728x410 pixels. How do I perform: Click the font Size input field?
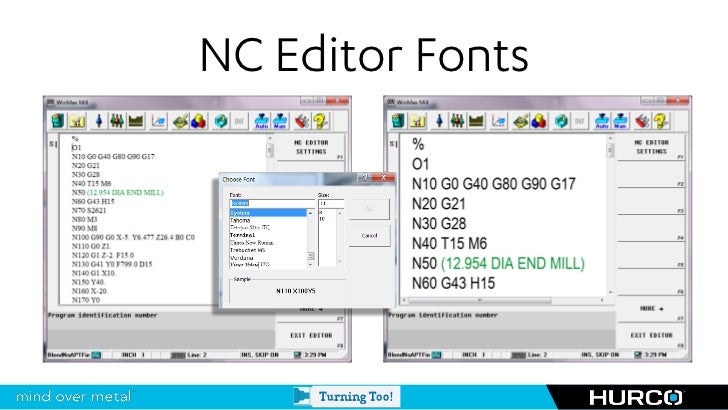pyautogui.click(x=331, y=203)
